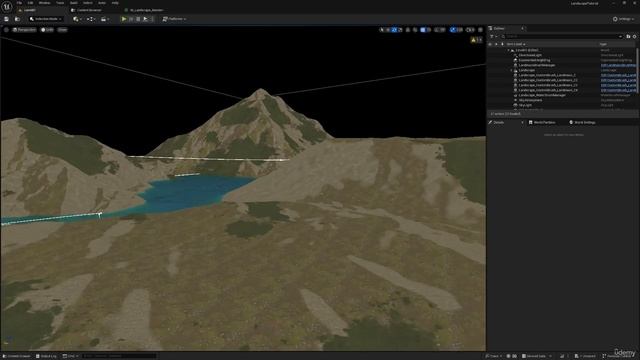Save the current level with the save icon

tap(7, 19)
